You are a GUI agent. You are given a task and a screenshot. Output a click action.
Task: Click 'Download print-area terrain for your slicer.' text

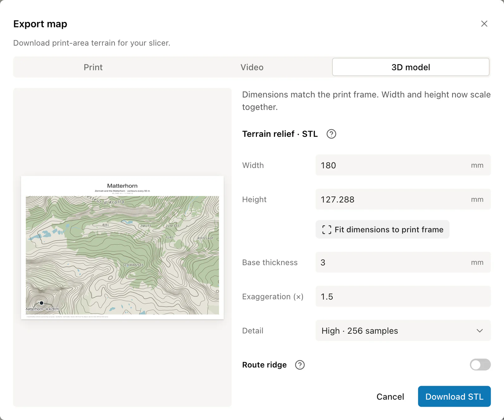[92, 43]
